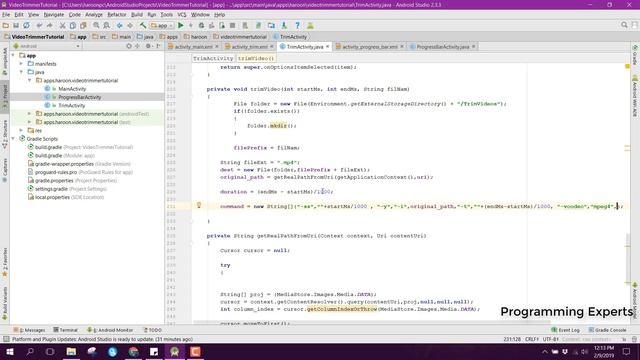Screen dimensions: 640x360
Task: Click the Debug app bug icon
Action: coord(201,25)
